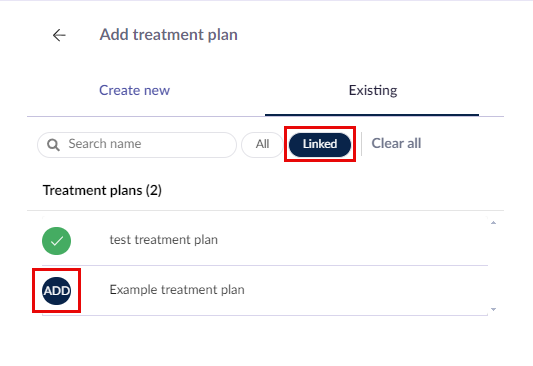This screenshot has height=366, width=533.
Task: Click the vertical divider beside Clear all
Action: pos(361,144)
